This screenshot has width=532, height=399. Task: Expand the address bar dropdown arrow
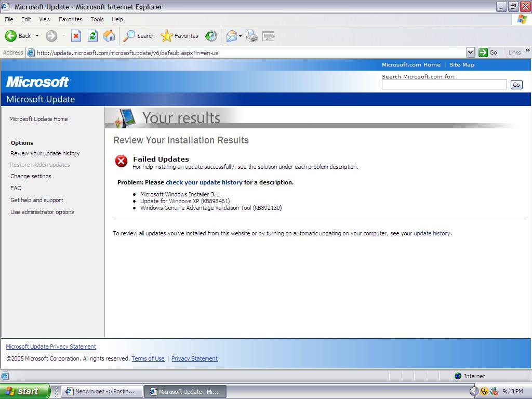[470, 52]
